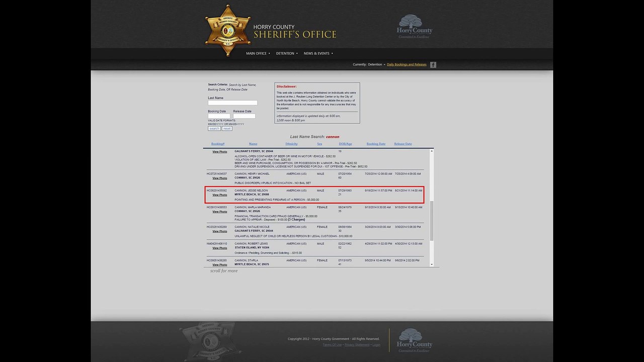Click the red 'cannon' search term text
This screenshot has height=362, width=644.
click(333, 137)
